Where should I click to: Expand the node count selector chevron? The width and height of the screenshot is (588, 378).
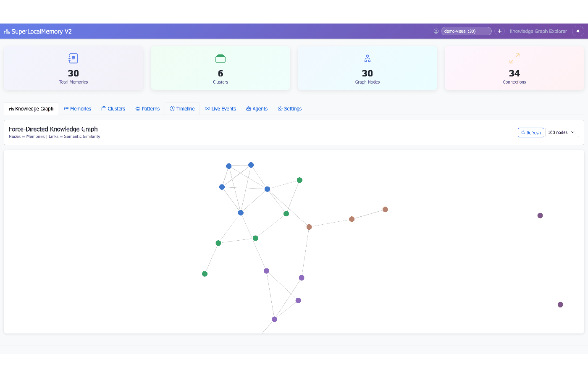pos(574,132)
